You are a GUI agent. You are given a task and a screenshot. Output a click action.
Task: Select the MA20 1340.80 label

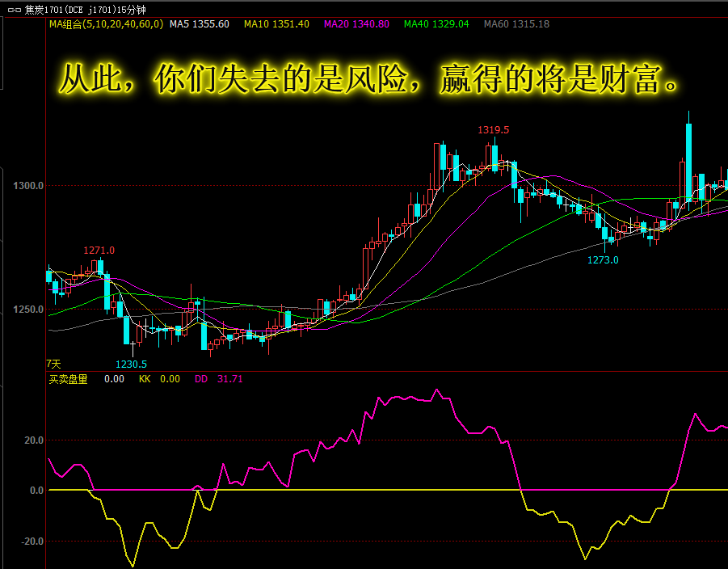[356, 24]
